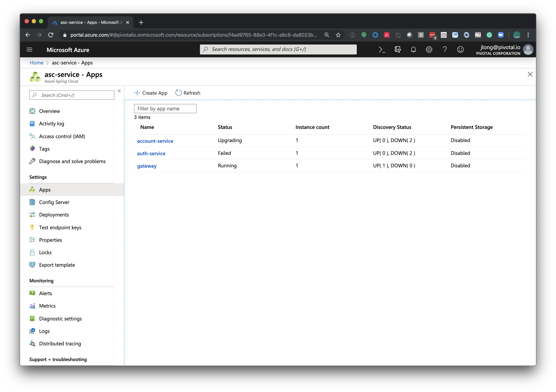This screenshot has width=556, height=392.
Task: Open Metrics under Monitoring
Action: [x=47, y=306]
